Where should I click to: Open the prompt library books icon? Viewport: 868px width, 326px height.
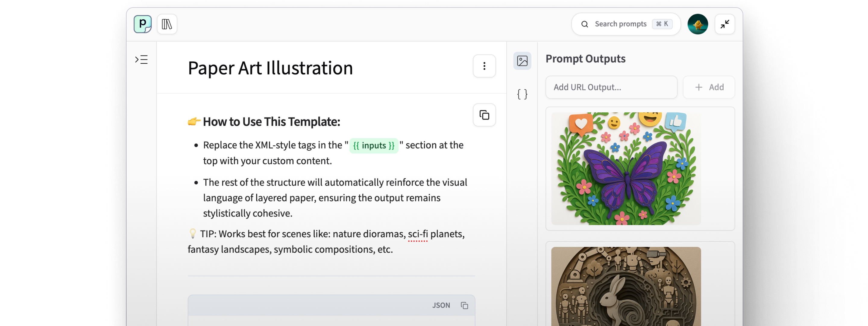[x=167, y=24]
